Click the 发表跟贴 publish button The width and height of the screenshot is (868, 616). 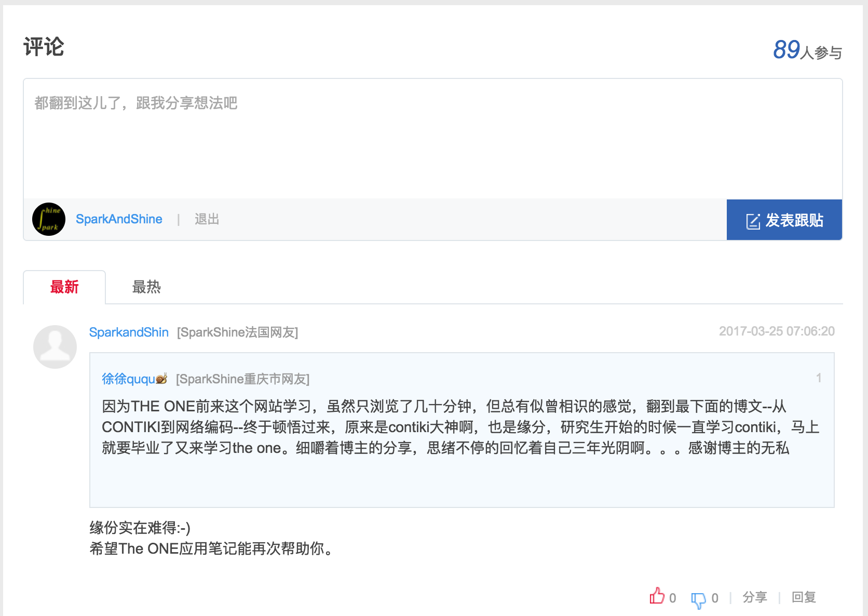[x=784, y=220]
